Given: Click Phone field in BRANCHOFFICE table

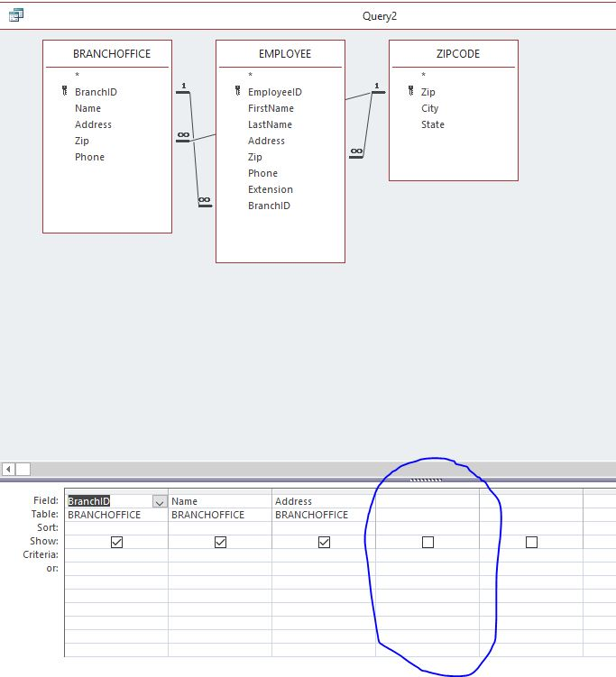Looking at the screenshot, I should [x=89, y=157].
